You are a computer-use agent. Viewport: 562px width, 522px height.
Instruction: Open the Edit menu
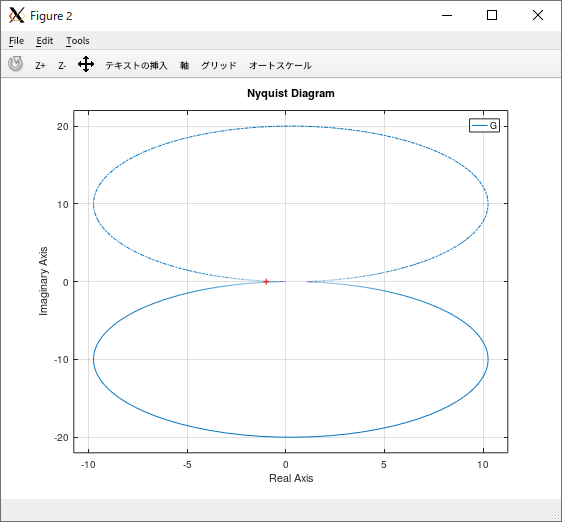44,41
